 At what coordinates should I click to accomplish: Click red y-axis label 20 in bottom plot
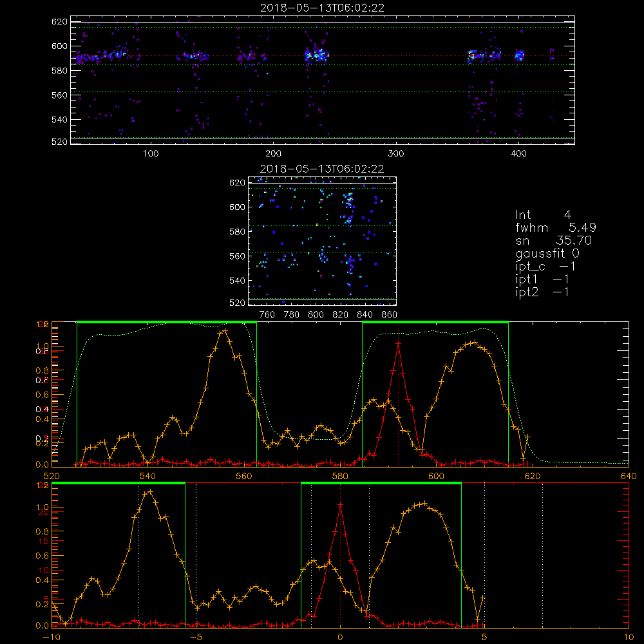(43, 512)
